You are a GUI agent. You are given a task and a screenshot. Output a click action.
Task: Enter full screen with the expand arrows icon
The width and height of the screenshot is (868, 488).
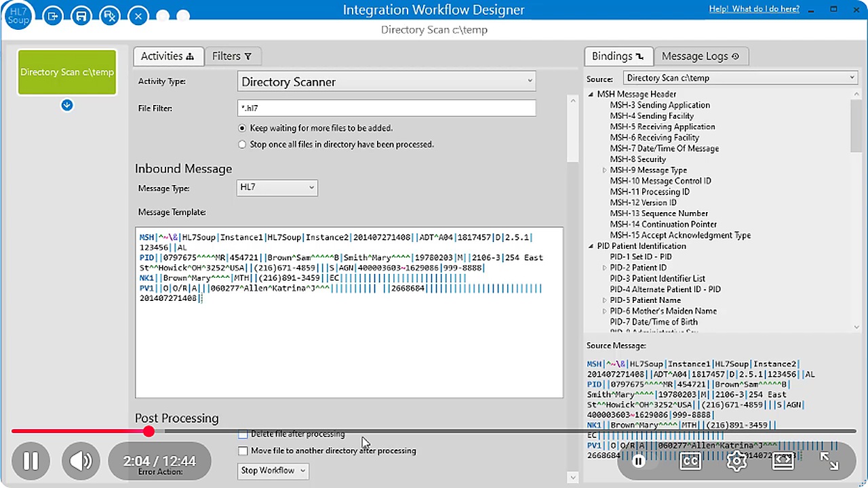coord(829,461)
